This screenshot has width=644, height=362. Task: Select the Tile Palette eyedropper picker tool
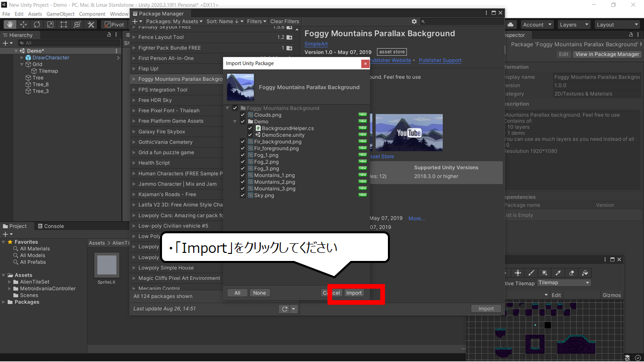pyautogui.click(x=558, y=273)
